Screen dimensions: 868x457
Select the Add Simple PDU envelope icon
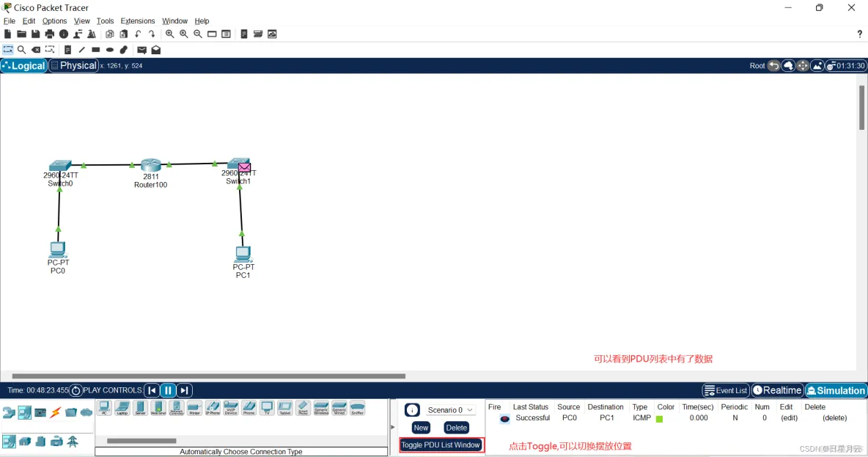141,50
